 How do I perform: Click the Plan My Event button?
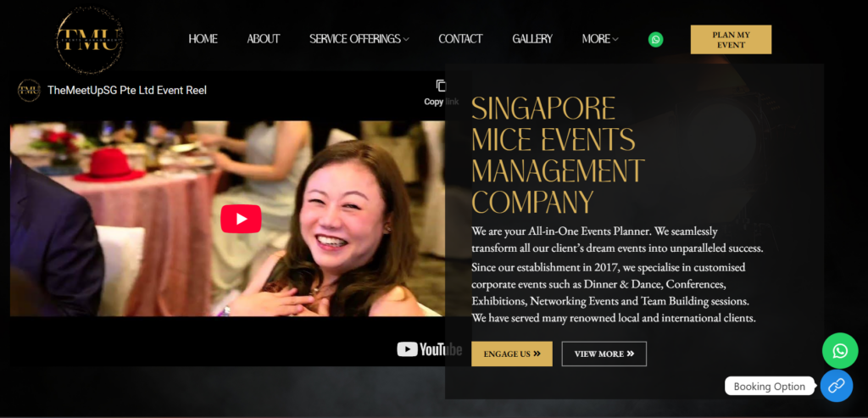tap(731, 39)
